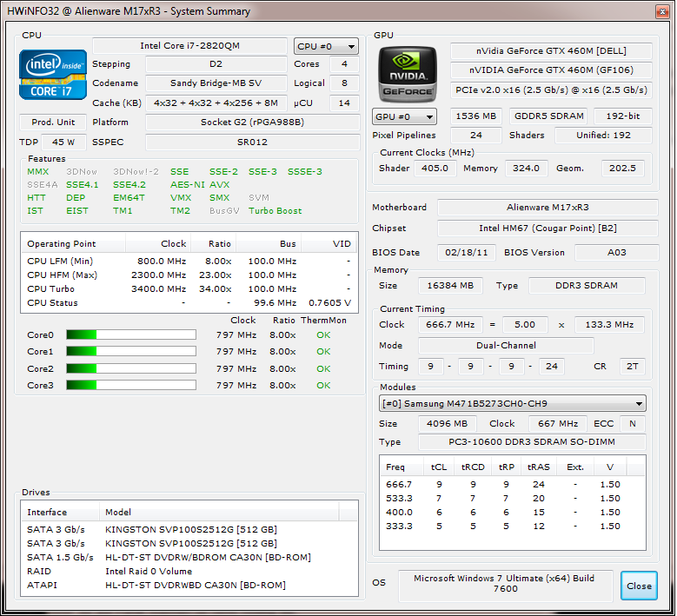Click the SR012 SSPEC field
This screenshot has width=677, height=616.
(253, 142)
